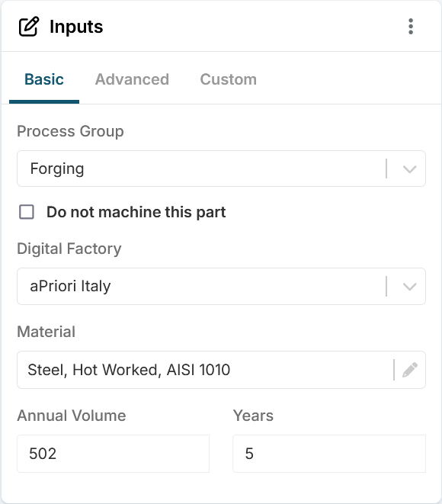The width and height of the screenshot is (442, 504).
Task: Open the Advanced tab
Action: click(132, 79)
